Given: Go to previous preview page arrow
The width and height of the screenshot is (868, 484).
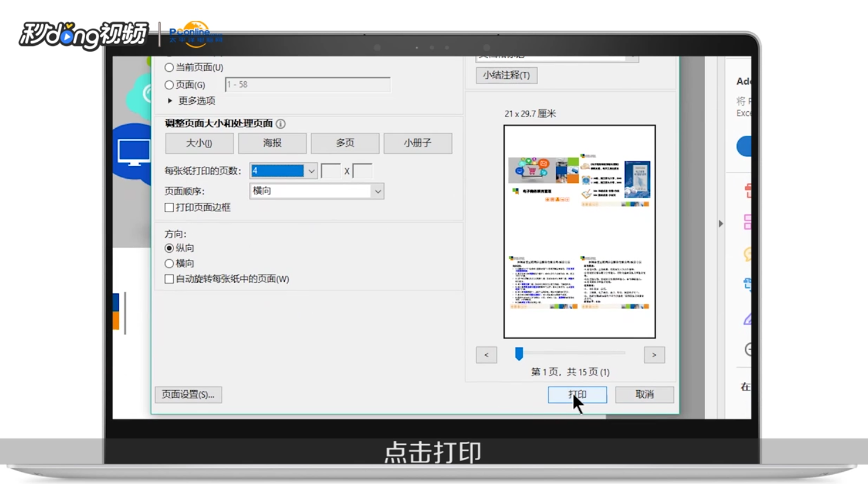Looking at the screenshot, I should point(486,355).
